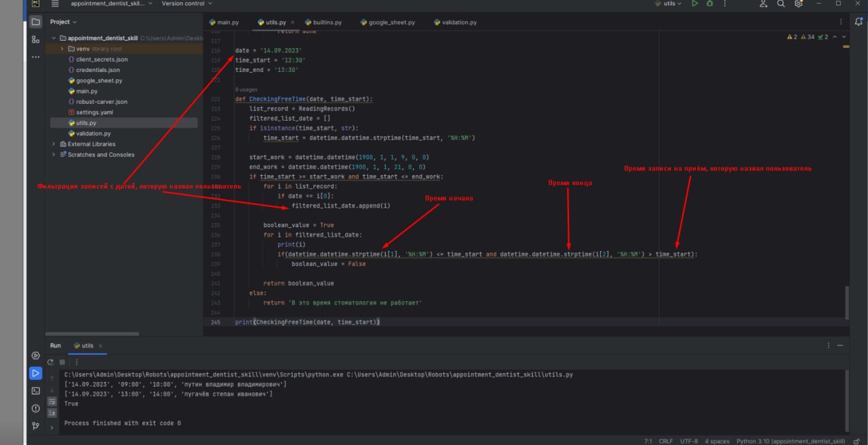The height and width of the screenshot is (445, 868).
Task: Open Python Packages tool window icon
Action: [x=35, y=355]
